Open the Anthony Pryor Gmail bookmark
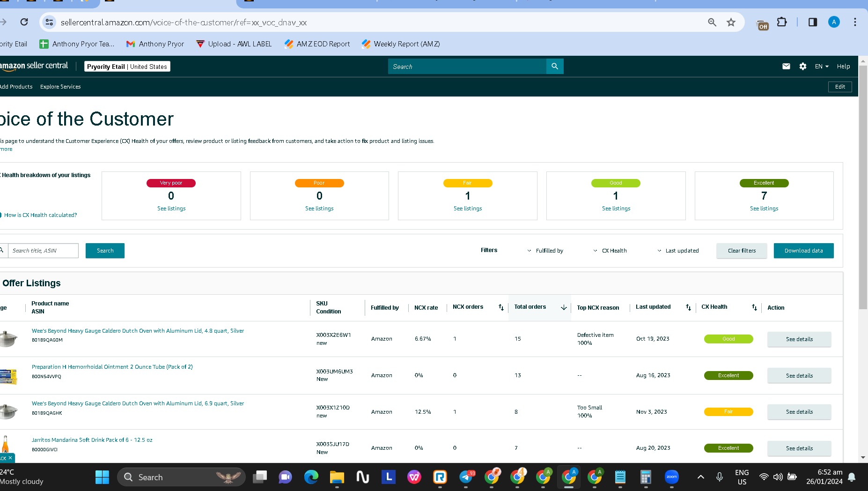The image size is (868, 491). [155, 44]
